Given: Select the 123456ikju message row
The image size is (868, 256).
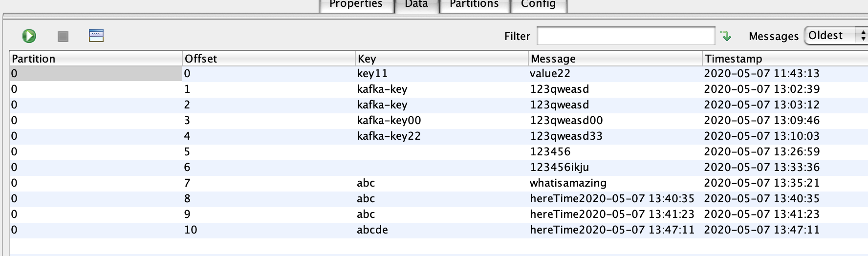Looking at the screenshot, I should [559, 168].
